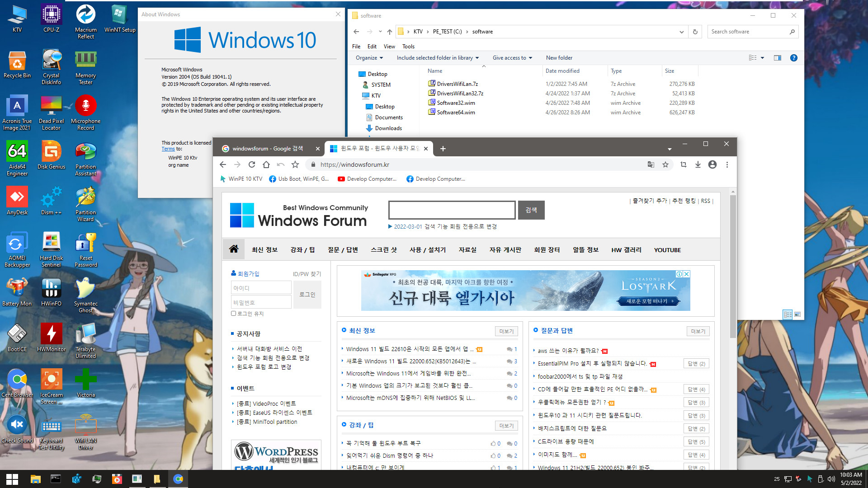Toggle view layout button in File Explorer
This screenshot has height=488, width=868.
(778, 57)
